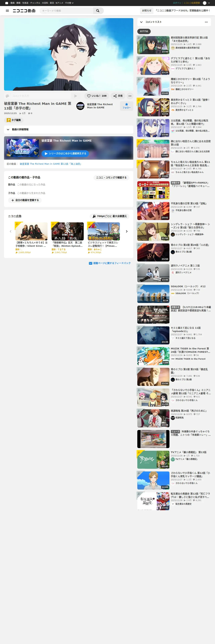This screenshot has width=215, height=644.
Task: Click the 共有 share button
Action: pos(118,96)
